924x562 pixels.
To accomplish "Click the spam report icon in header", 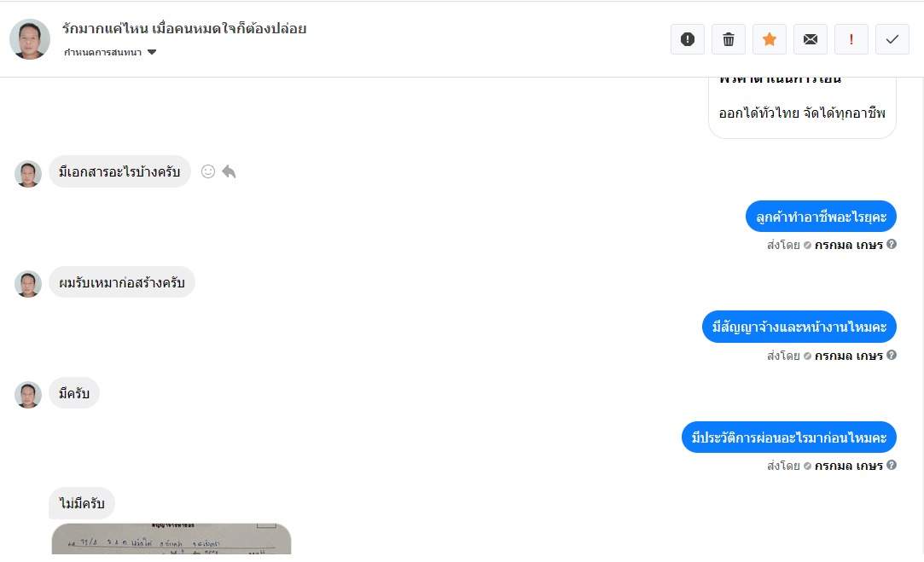I will [x=687, y=39].
